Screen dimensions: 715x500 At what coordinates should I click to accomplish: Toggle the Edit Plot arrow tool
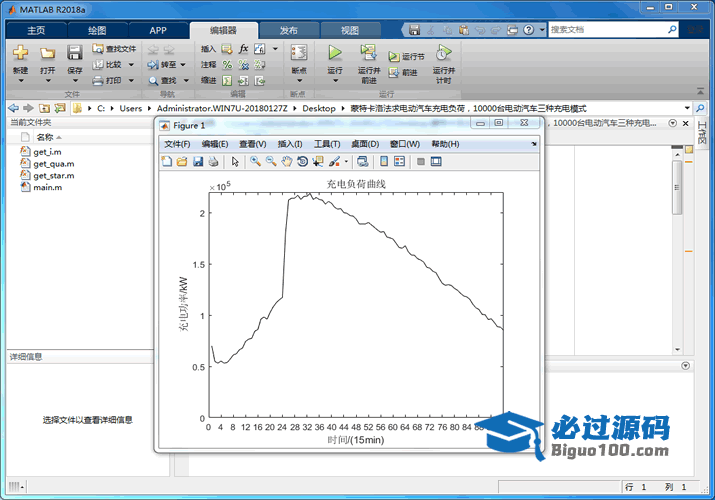[235, 161]
